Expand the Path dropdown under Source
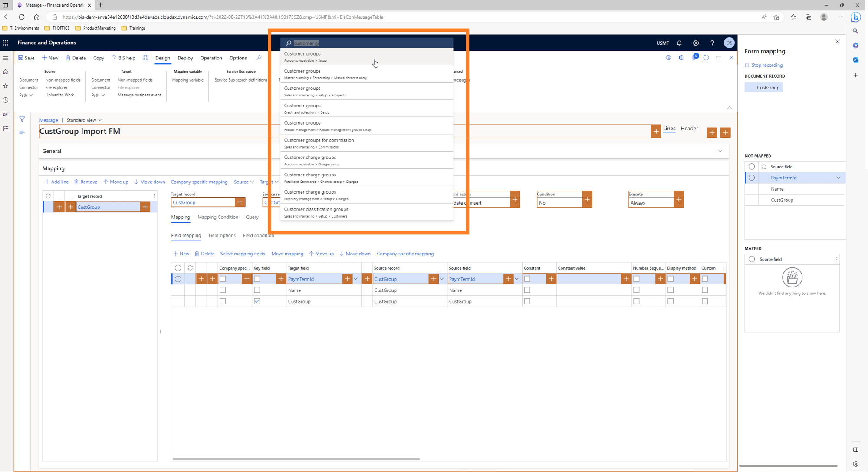 click(x=26, y=95)
